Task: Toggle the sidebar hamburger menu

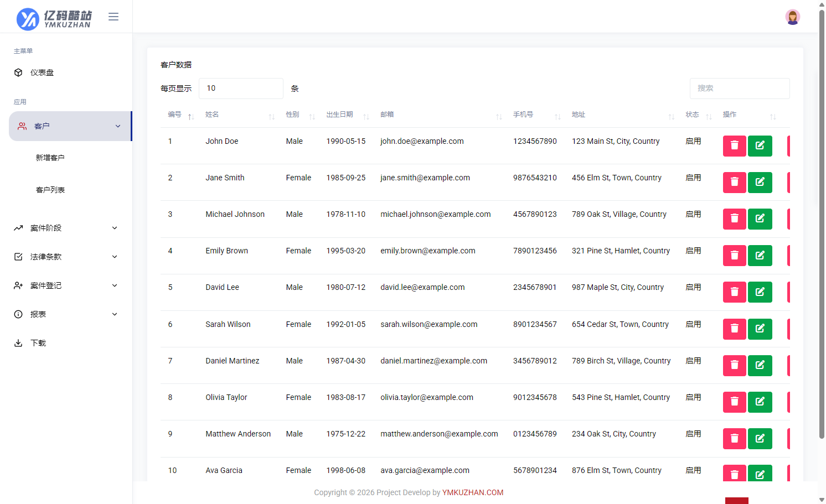Action: pyautogui.click(x=113, y=17)
